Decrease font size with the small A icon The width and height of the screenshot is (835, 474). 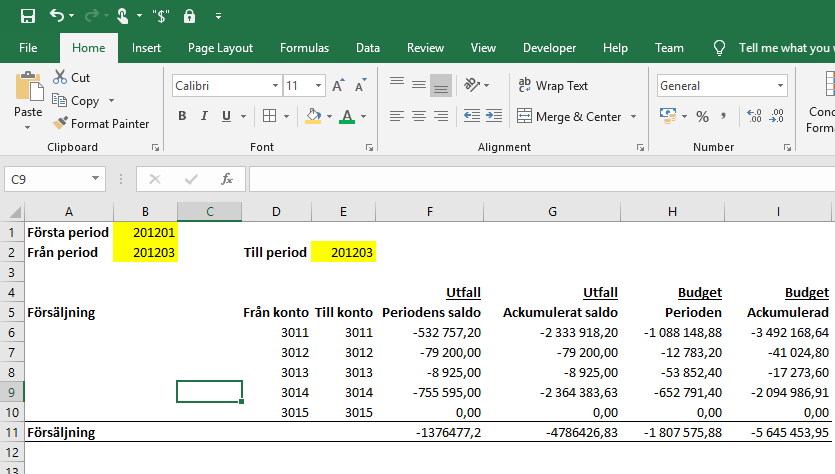(x=361, y=85)
